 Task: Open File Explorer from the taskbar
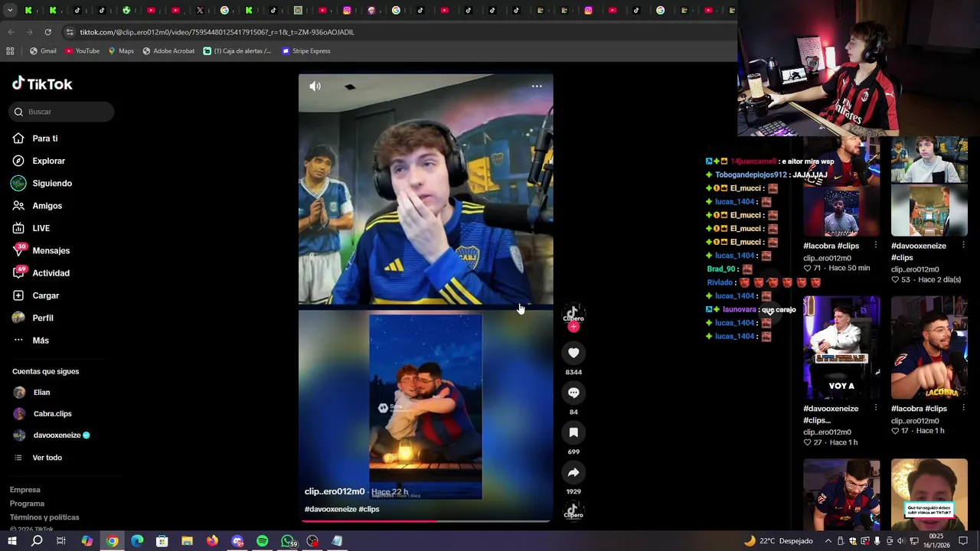187,541
